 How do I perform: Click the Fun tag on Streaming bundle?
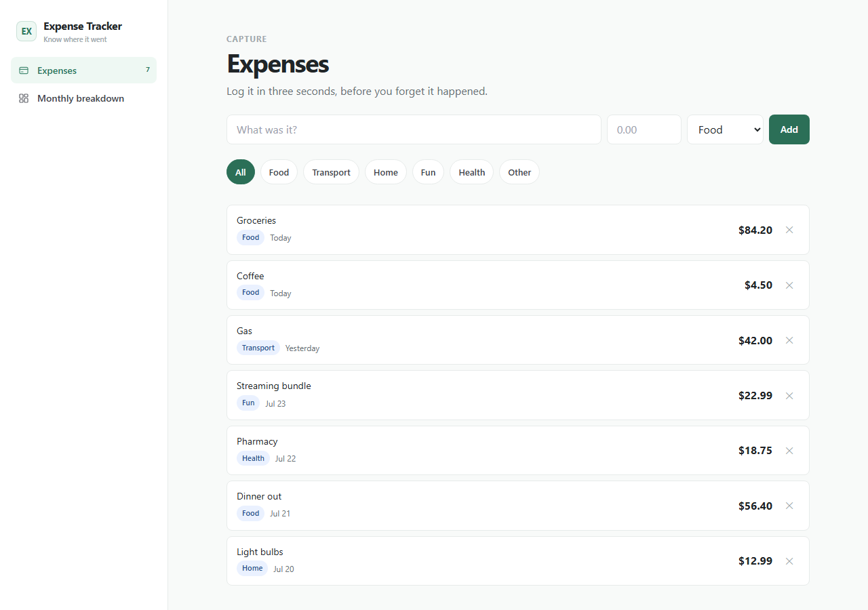pyautogui.click(x=248, y=403)
